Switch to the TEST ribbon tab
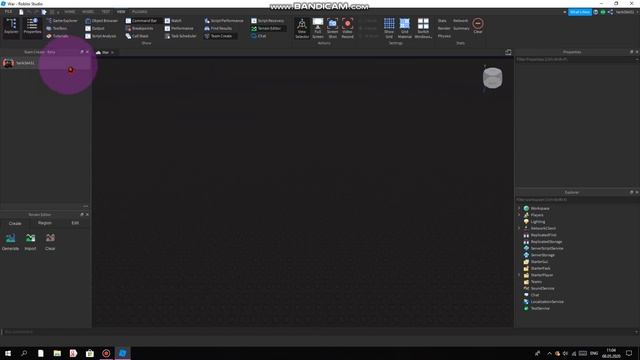The height and width of the screenshot is (360, 640). pos(106,12)
